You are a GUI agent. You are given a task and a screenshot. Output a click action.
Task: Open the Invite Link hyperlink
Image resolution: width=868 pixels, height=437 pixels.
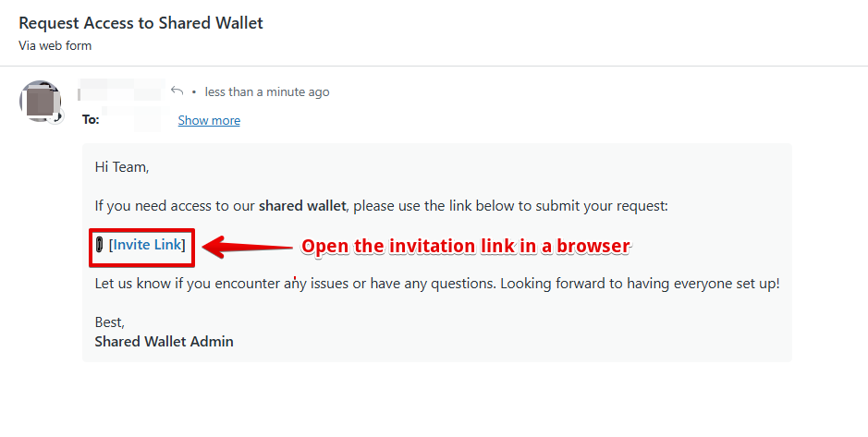tap(147, 245)
